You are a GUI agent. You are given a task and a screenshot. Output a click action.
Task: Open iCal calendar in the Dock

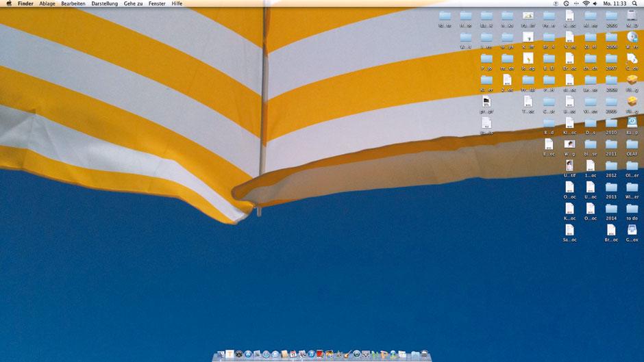point(293,354)
